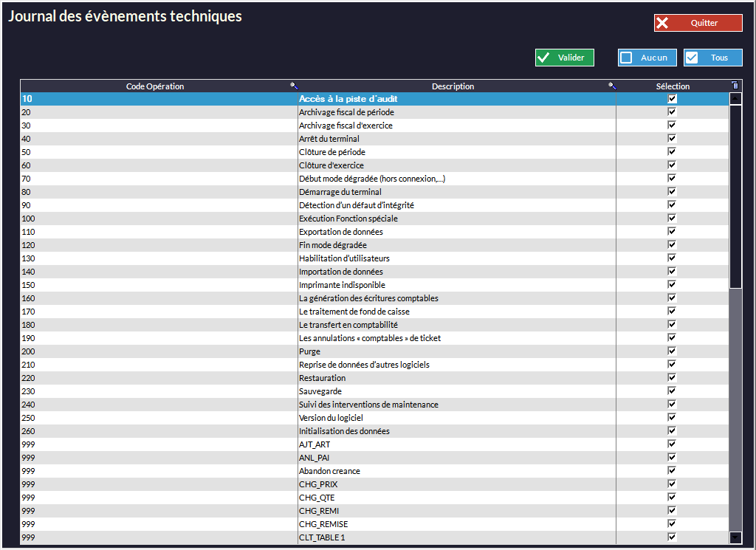Click the scroll down arrow of the table

(735, 537)
